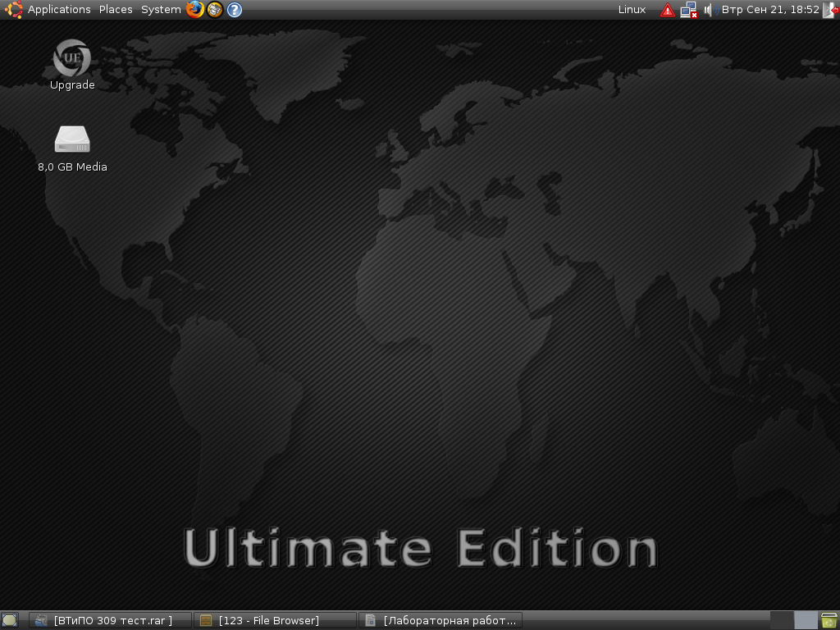The width and height of the screenshot is (840, 630).
Task: Click the log out door icon
Action: click(830, 10)
